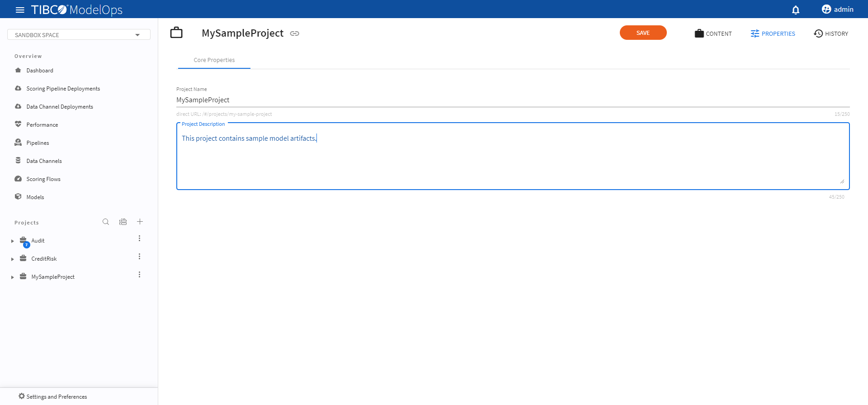Image resolution: width=868 pixels, height=405 pixels.
Task: Expand the CreditRisk project tree
Action: pos(13,259)
